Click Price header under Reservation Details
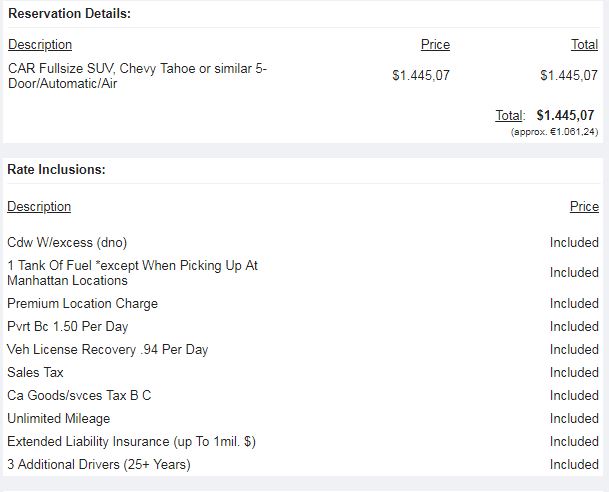 (x=435, y=45)
